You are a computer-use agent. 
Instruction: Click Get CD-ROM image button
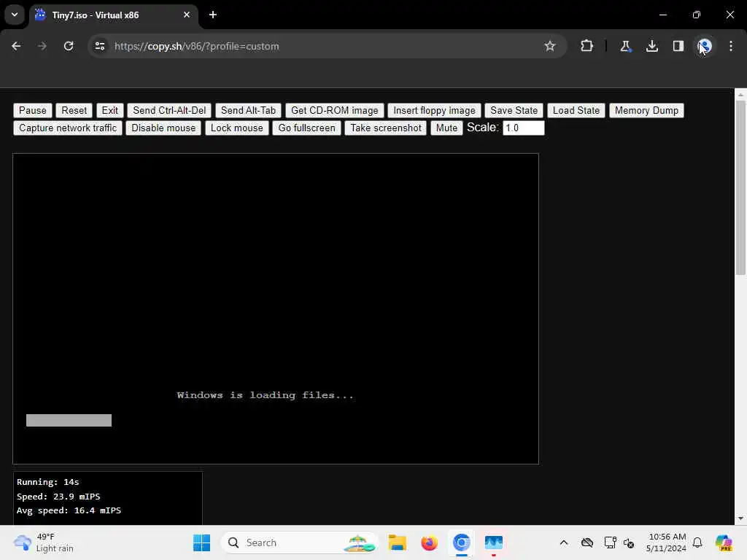pos(334,111)
